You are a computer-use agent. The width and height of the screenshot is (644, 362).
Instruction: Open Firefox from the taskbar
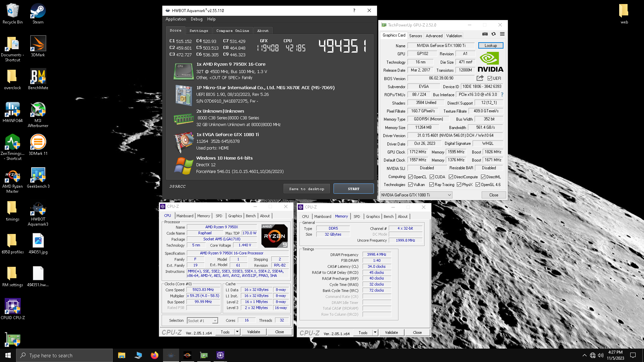tap(154, 355)
